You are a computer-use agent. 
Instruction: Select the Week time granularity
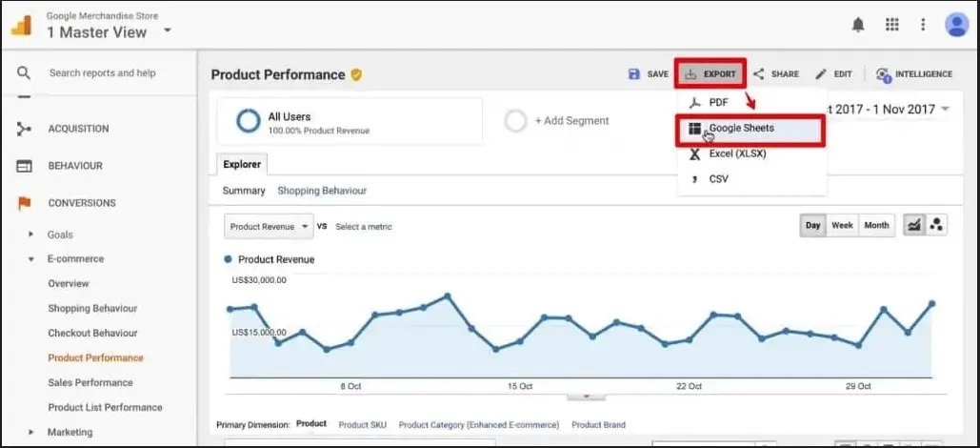point(842,226)
